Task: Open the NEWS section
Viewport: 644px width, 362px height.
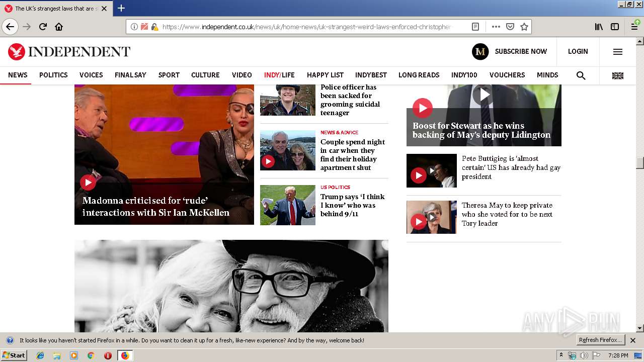Action: 18,75
